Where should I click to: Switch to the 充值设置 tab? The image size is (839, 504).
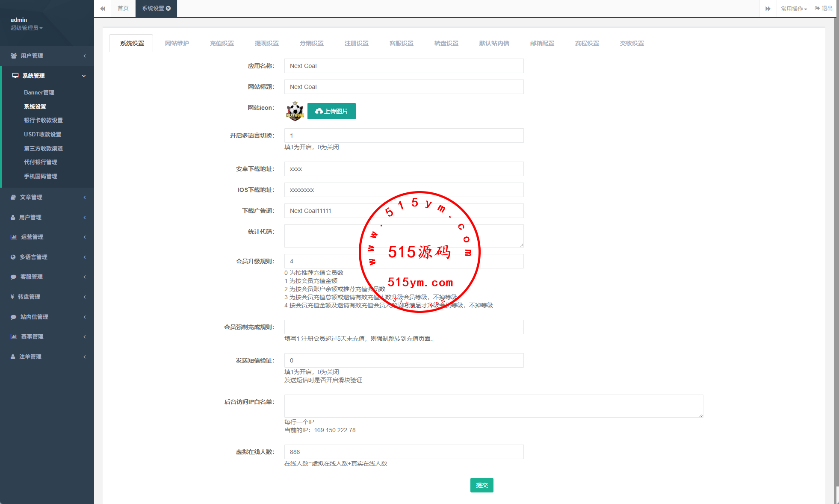222,43
